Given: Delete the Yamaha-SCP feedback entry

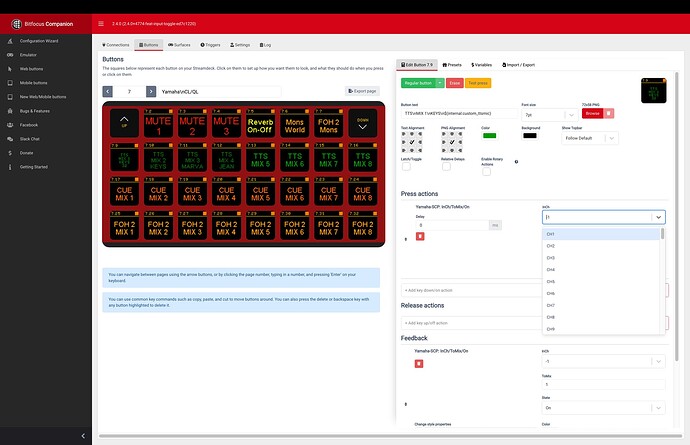Looking at the screenshot, I should point(419,364).
